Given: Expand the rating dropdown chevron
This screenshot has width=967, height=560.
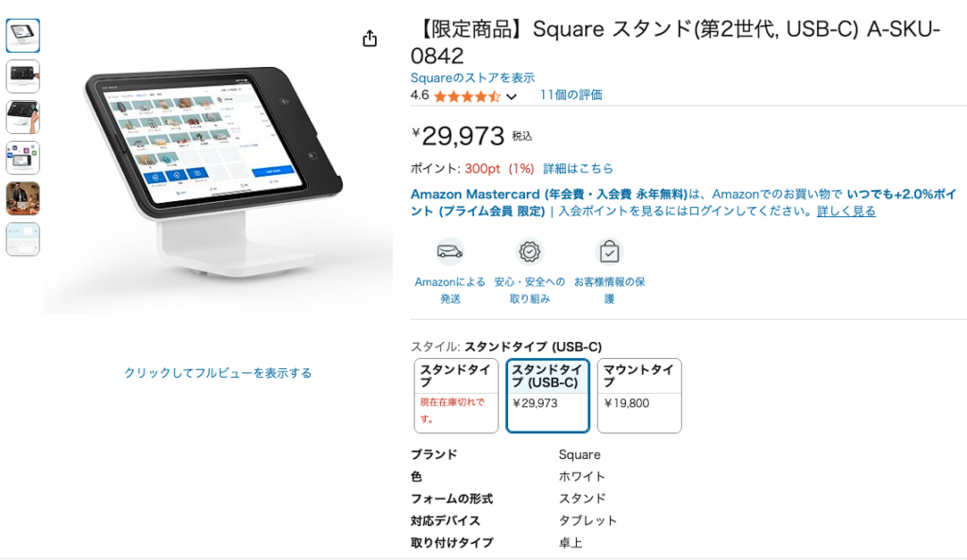Looking at the screenshot, I should pos(511,97).
